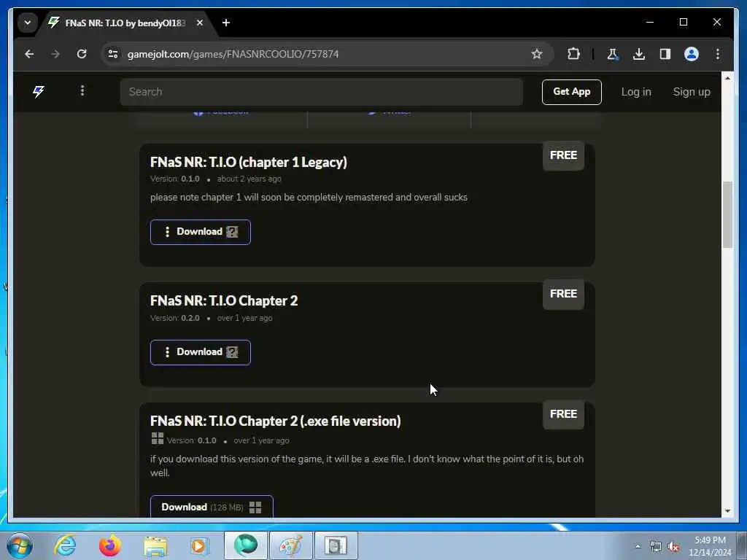
Task: Click the scrollbar up arrow
Action: pos(727,77)
